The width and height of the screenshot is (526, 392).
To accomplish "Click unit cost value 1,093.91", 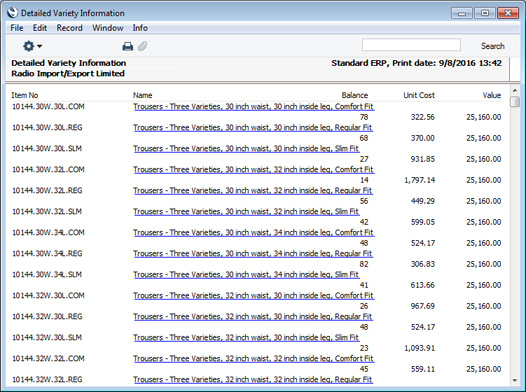I will [x=420, y=348].
